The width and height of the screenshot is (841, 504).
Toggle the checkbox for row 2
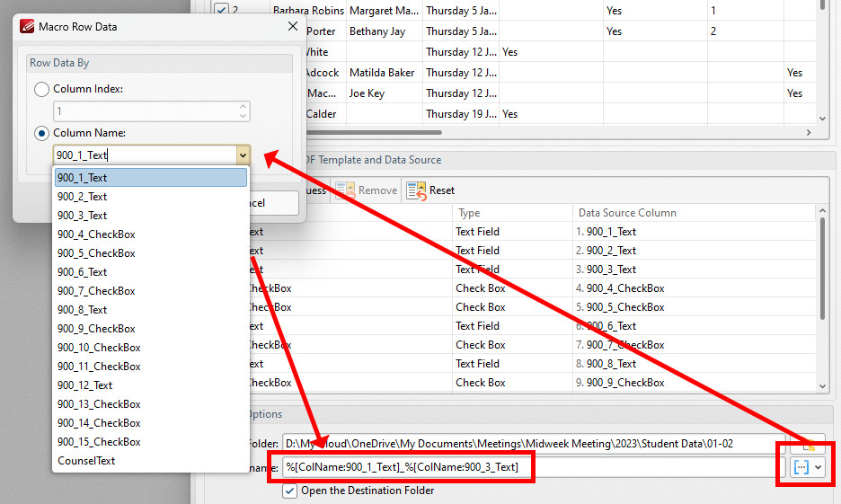[x=221, y=9]
